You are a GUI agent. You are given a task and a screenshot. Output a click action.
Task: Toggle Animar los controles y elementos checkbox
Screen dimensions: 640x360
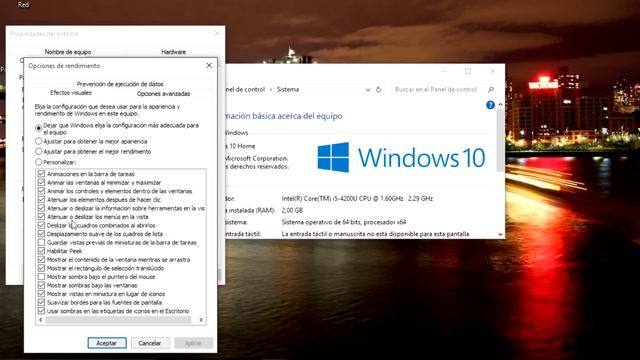41,191
